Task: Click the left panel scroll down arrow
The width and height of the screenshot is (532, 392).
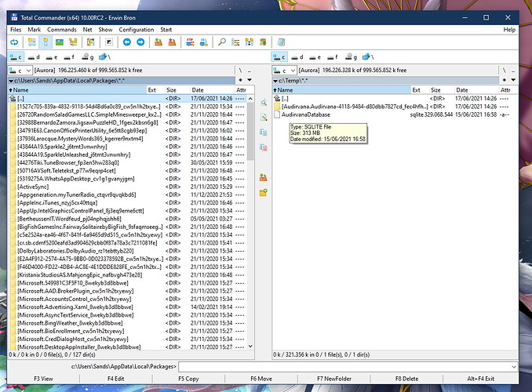Action: (x=250, y=347)
